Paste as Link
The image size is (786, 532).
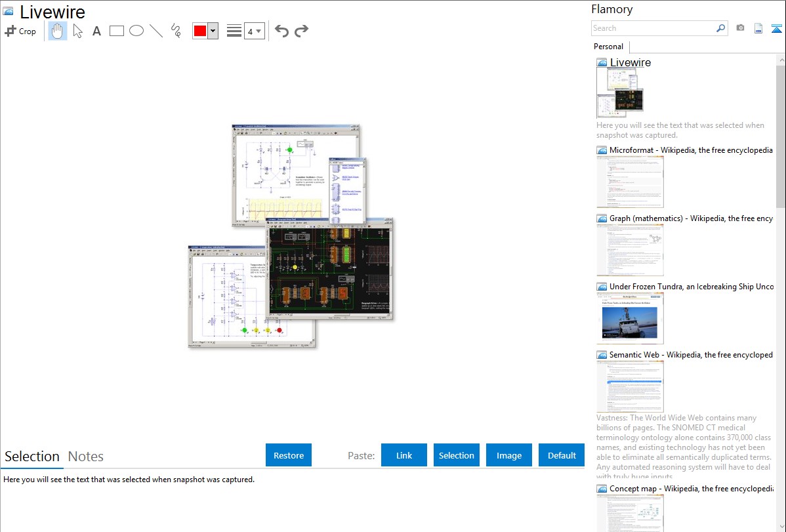click(x=404, y=455)
